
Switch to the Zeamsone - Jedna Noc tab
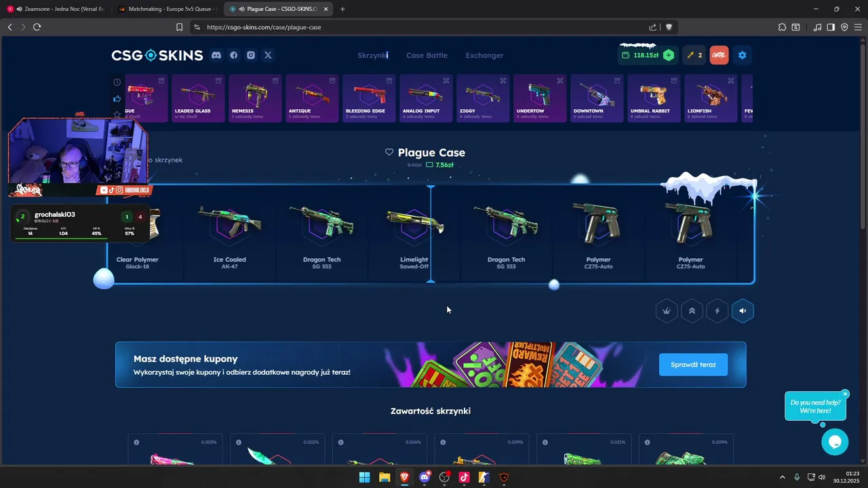56,9
